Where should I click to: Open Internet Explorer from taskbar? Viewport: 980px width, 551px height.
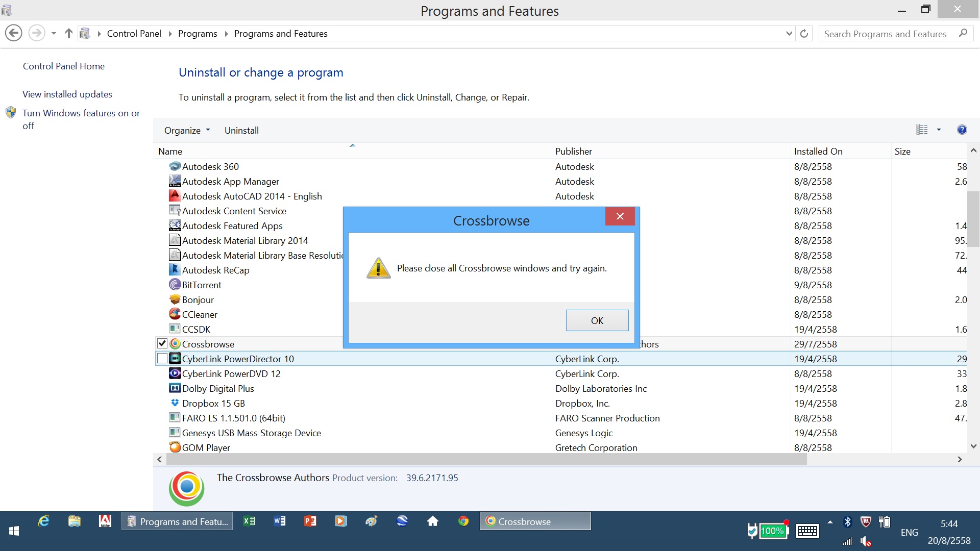point(44,521)
